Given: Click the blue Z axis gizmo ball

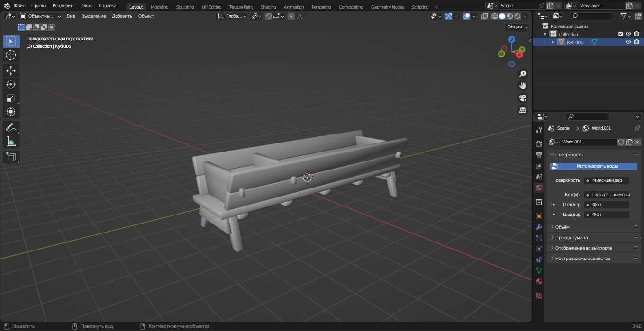Looking at the screenshot, I should [512, 39].
